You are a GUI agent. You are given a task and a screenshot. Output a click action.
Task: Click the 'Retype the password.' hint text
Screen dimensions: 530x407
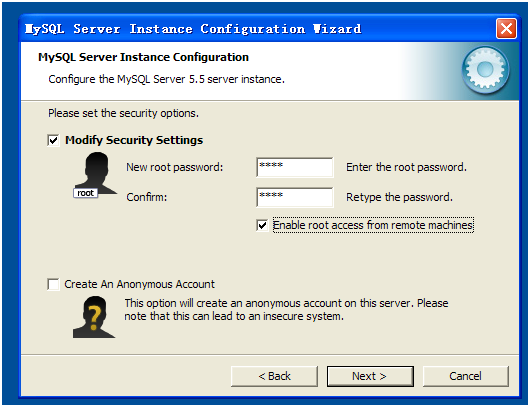[x=399, y=197]
